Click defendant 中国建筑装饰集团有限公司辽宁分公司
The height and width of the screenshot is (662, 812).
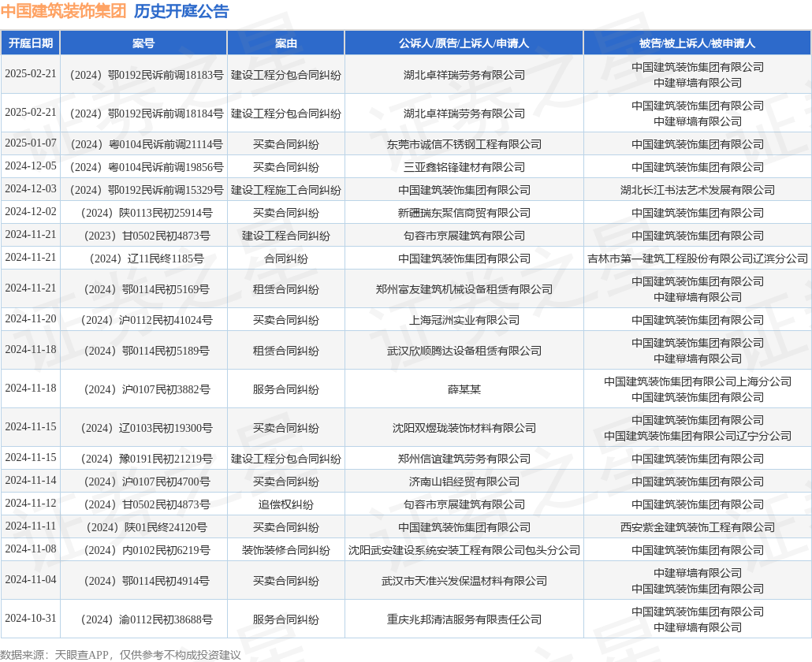[x=698, y=436]
